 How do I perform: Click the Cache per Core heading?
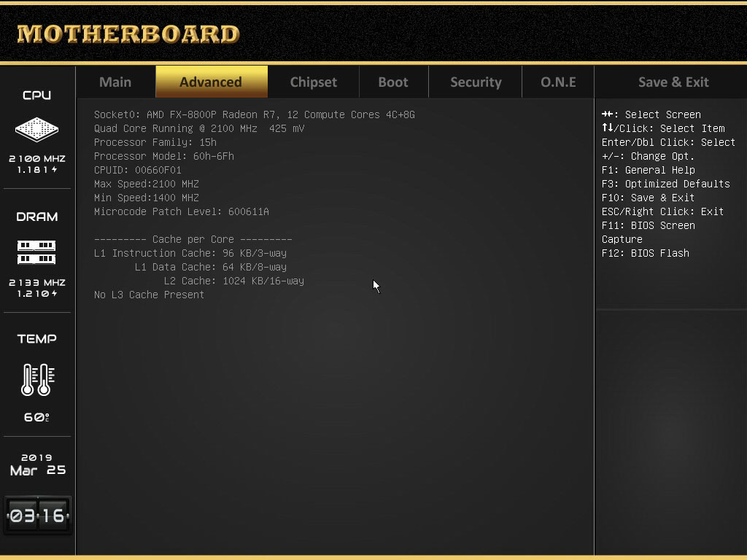tap(193, 239)
